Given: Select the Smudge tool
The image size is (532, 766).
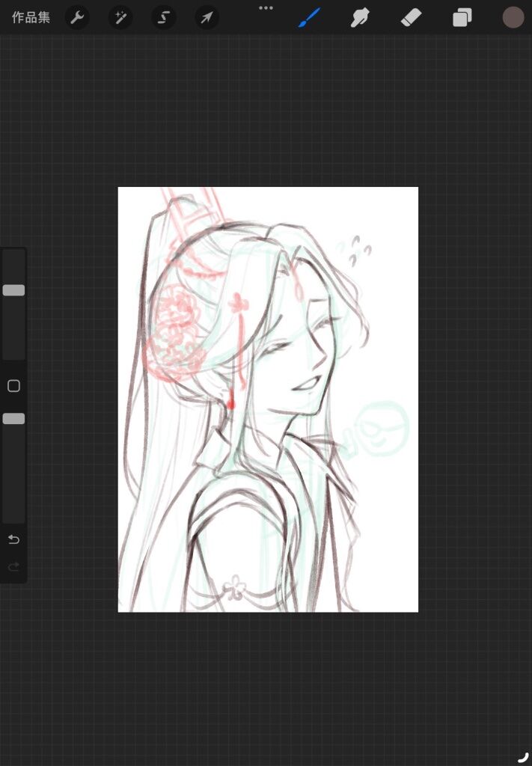Looking at the screenshot, I should click(x=361, y=17).
